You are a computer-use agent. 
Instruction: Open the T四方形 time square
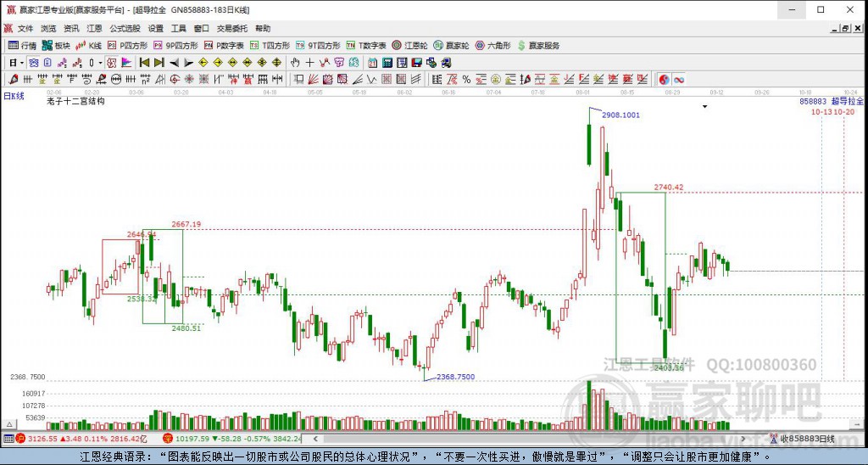tap(270, 46)
